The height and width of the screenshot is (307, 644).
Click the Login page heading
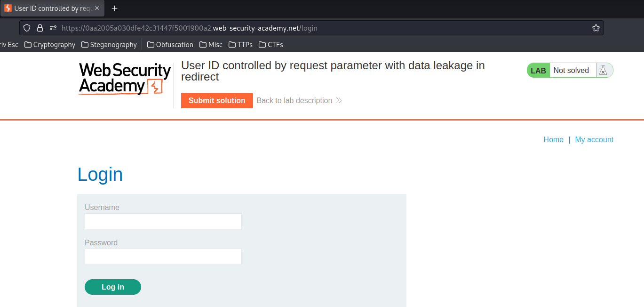point(100,175)
